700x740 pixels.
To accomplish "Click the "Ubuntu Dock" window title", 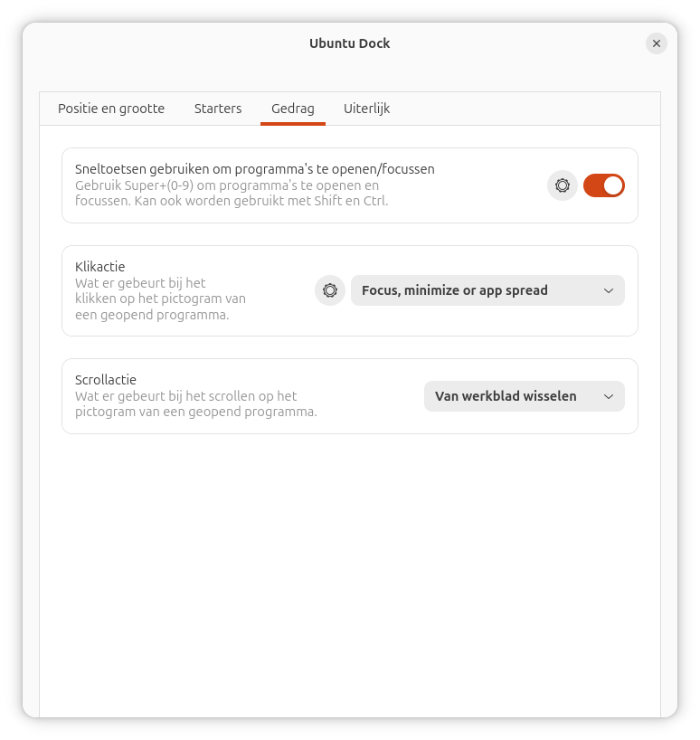I will coord(350,43).
